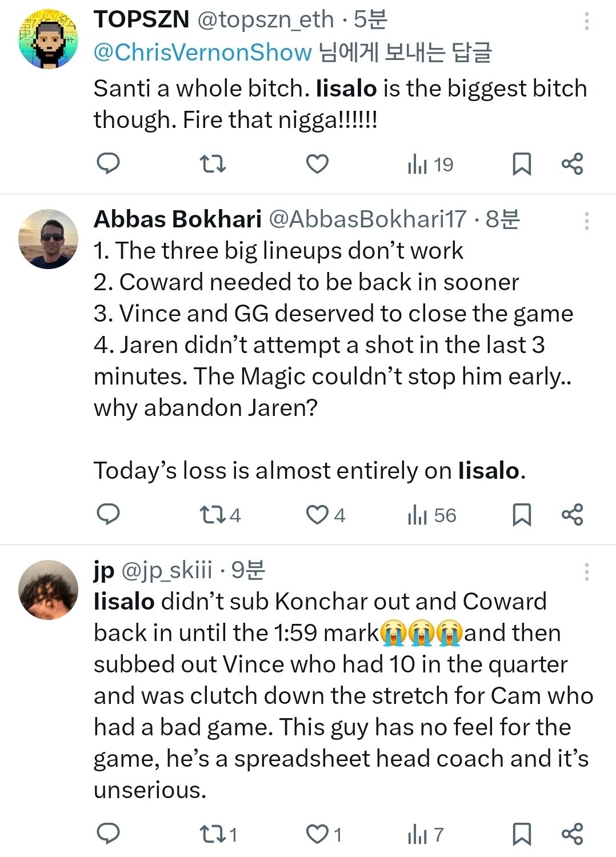
Task: Share jp's tweet
Action: coord(572,834)
